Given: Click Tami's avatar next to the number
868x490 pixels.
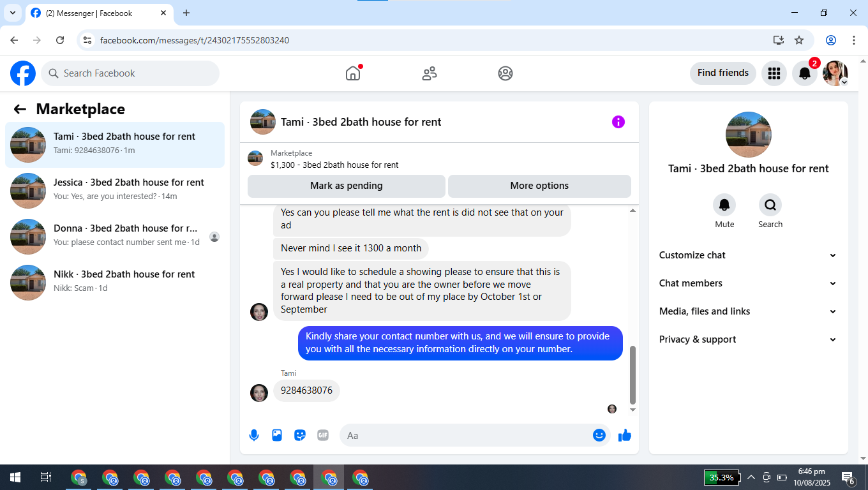Looking at the screenshot, I should click(259, 393).
